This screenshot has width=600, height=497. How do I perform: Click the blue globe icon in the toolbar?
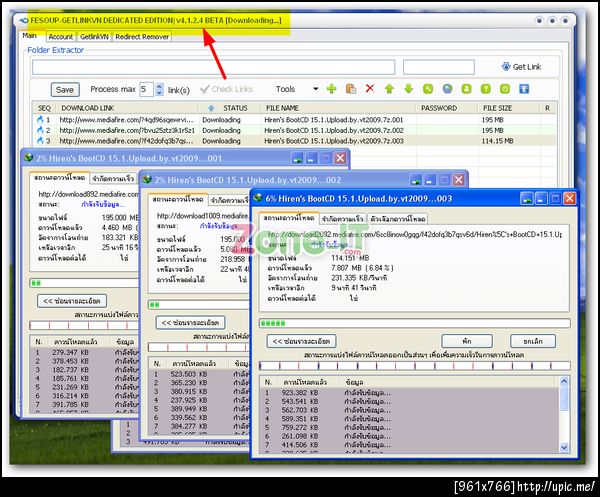[x=447, y=89]
